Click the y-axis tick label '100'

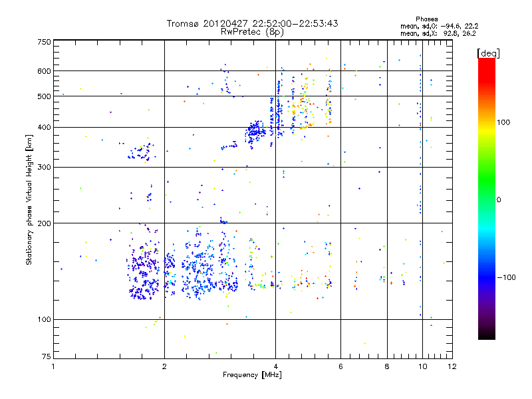tap(44, 320)
